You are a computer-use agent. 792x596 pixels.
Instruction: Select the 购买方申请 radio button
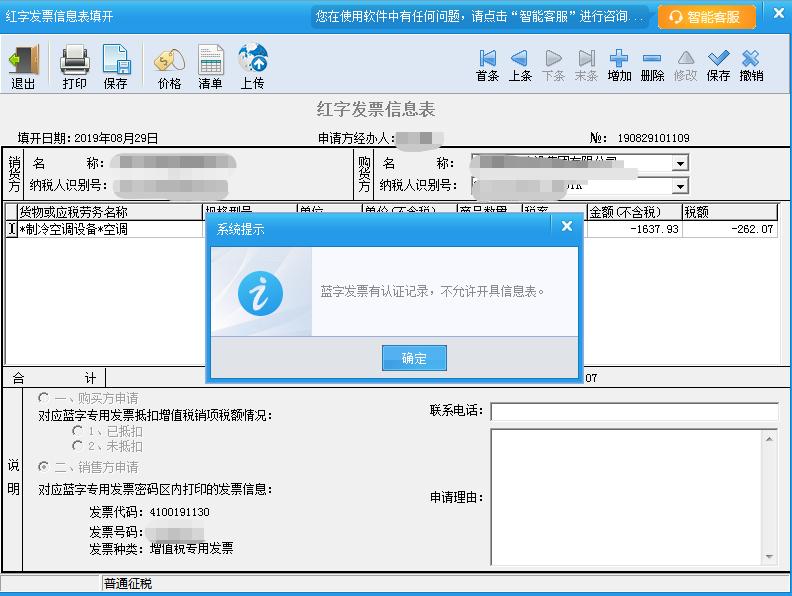click(x=44, y=398)
